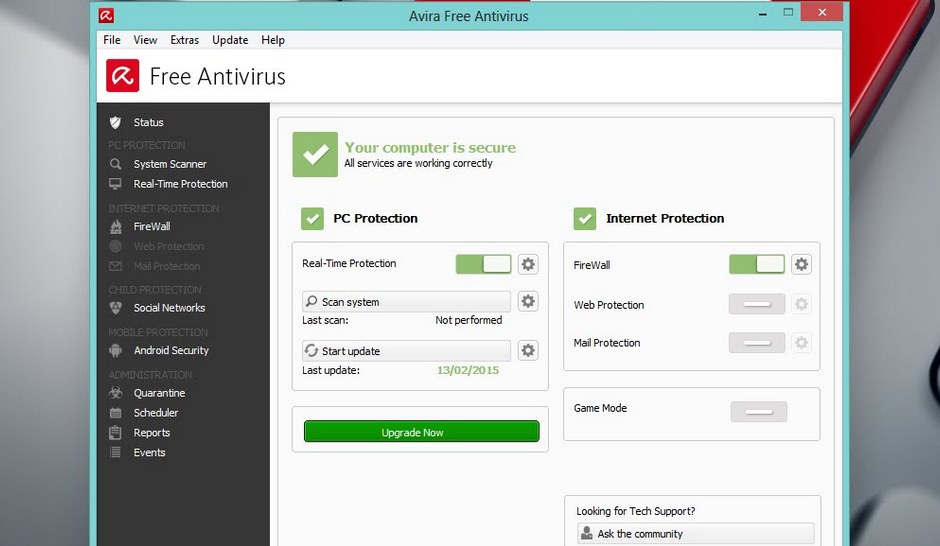Open Social Networks in the sidebar
The image size is (940, 546).
pos(169,308)
